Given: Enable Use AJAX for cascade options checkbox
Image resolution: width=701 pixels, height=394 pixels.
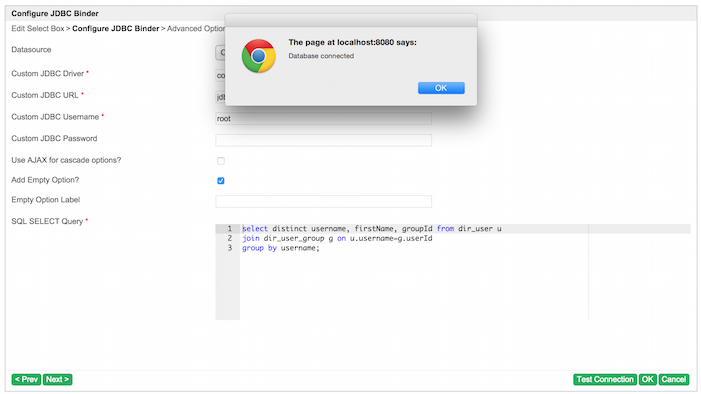Looking at the screenshot, I should click(221, 161).
